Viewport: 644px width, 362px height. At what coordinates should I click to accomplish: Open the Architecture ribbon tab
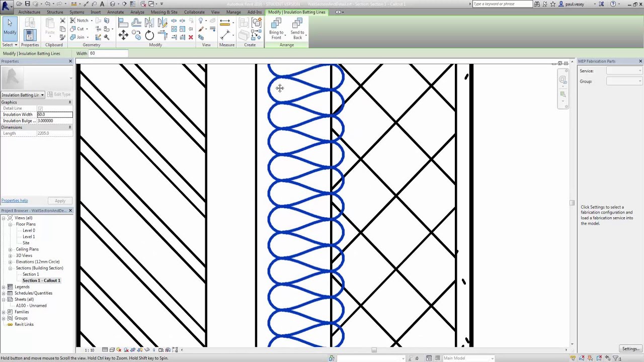[29, 12]
